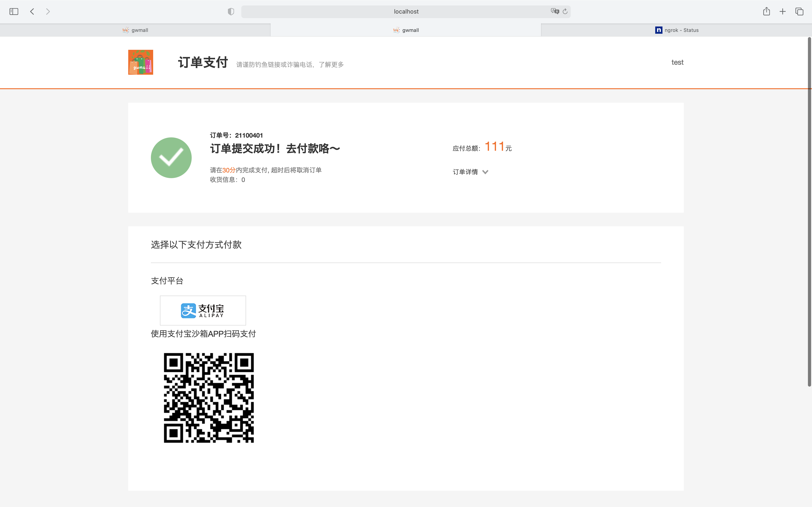
Task: Select the active middle gwmall tab
Action: click(406, 30)
